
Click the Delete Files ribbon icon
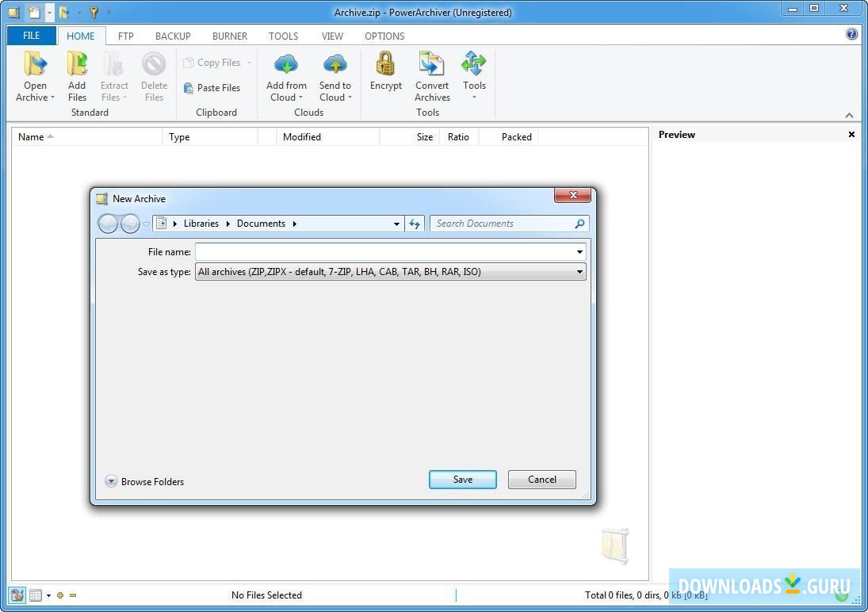click(154, 64)
